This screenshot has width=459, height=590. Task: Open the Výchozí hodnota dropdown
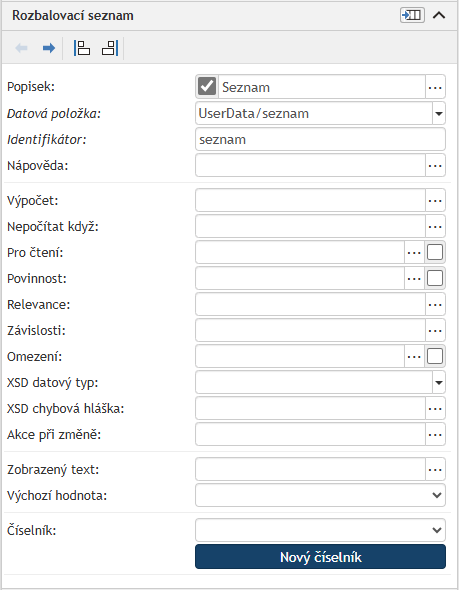[320, 495]
